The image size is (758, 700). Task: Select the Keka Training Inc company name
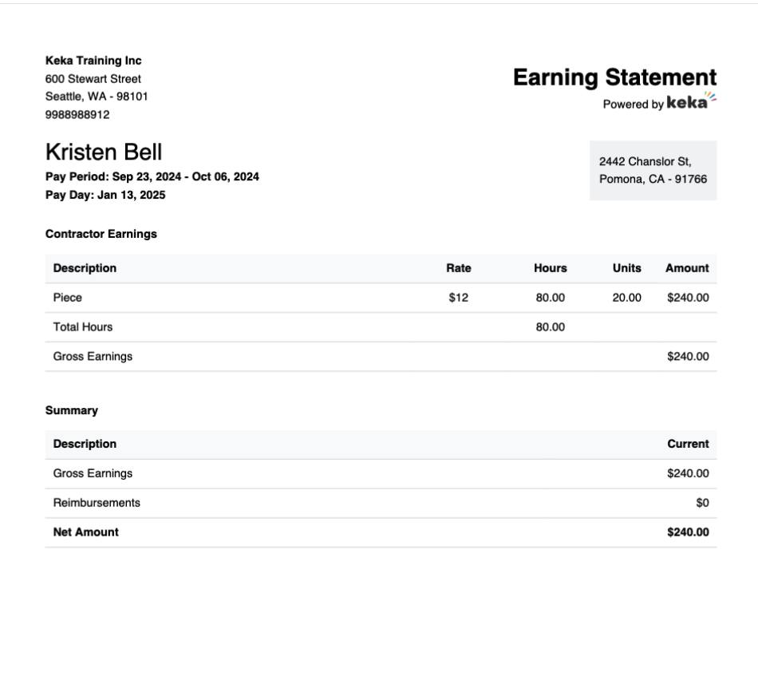coord(93,61)
